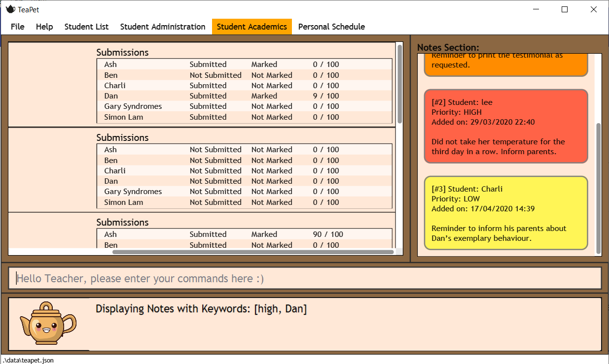Click 'Dan' name in second submissions table
This screenshot has height=364, width=609.
[x=111, y=181]
